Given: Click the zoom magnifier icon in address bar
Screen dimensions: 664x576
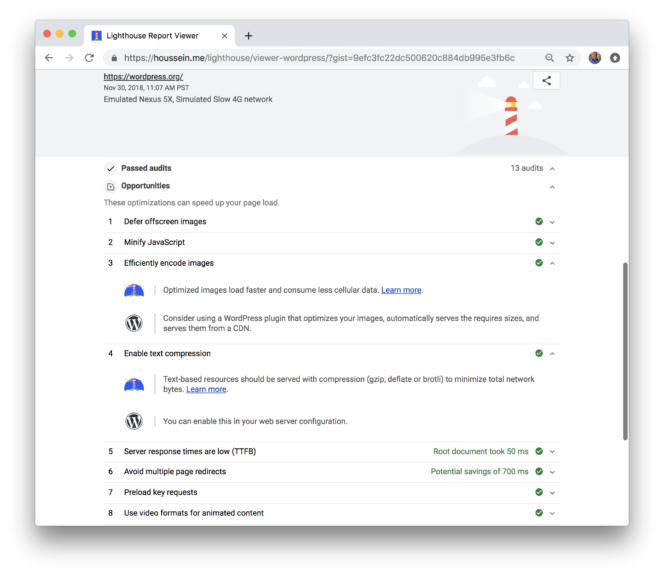Looking at the screenshot, I should tap(550, 58).
